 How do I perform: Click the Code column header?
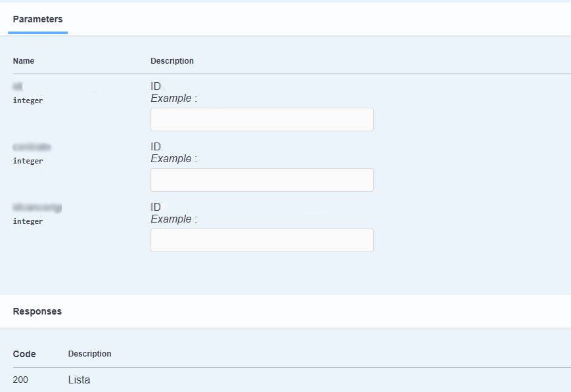(24, 354)
